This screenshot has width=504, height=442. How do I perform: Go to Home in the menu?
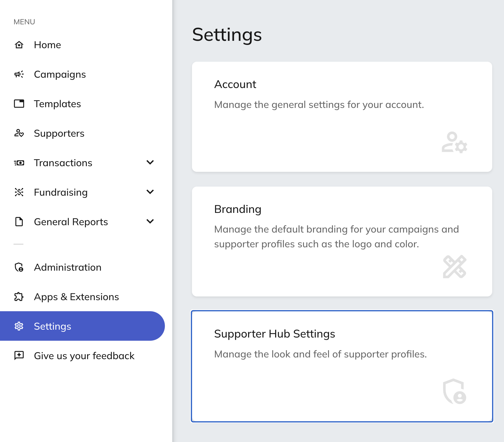pyautogui.click(x=47, y=45)
